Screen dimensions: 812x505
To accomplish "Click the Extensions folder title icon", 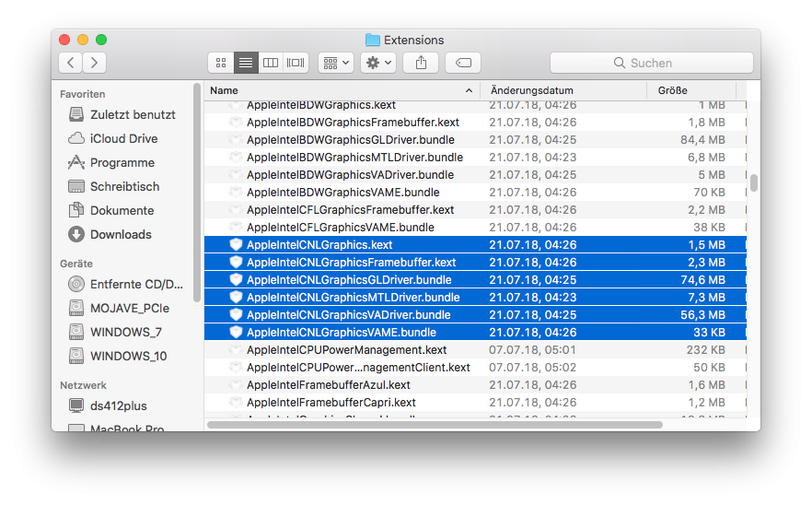I will 372,40.
